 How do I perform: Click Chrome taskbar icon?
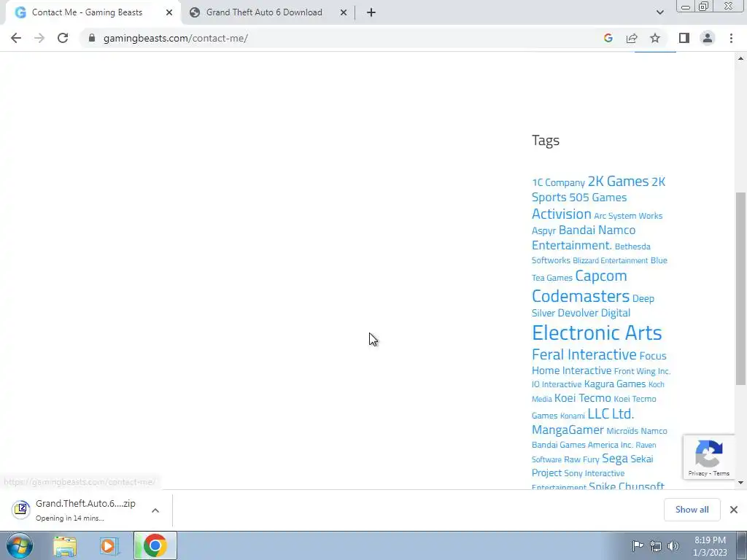point(155,545)
